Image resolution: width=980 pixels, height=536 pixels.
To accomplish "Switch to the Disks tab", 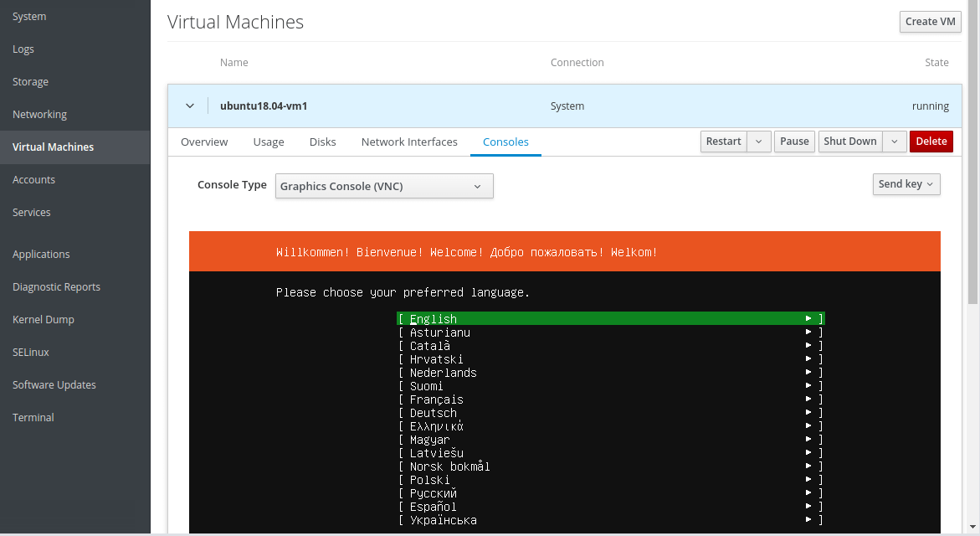I will point(322,142).
